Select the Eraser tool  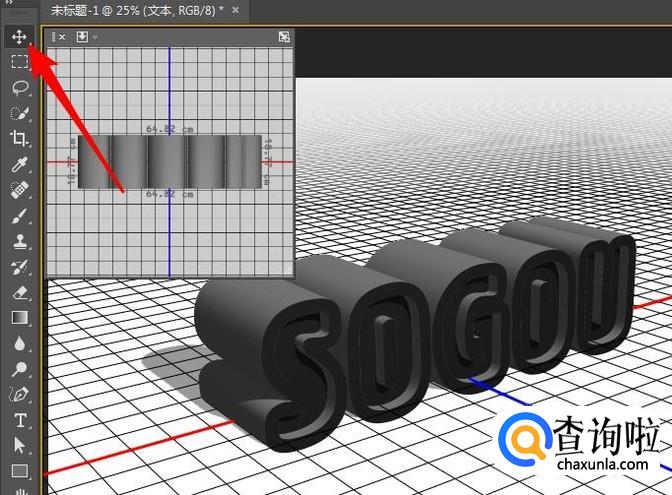point(20,293)
